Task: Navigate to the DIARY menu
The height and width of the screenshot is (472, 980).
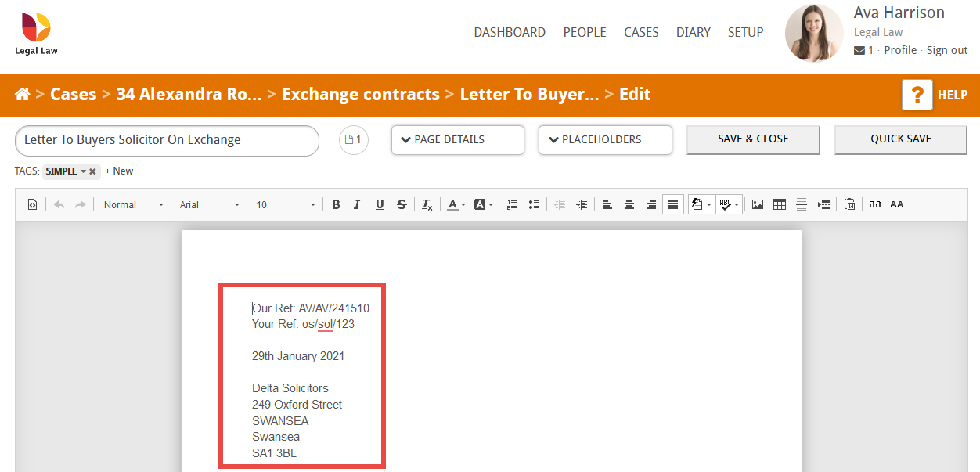Action: coord(694,32)
